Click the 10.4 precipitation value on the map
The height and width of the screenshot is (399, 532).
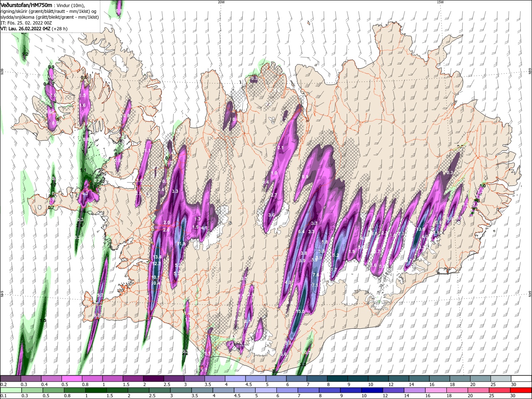point(156,283)
